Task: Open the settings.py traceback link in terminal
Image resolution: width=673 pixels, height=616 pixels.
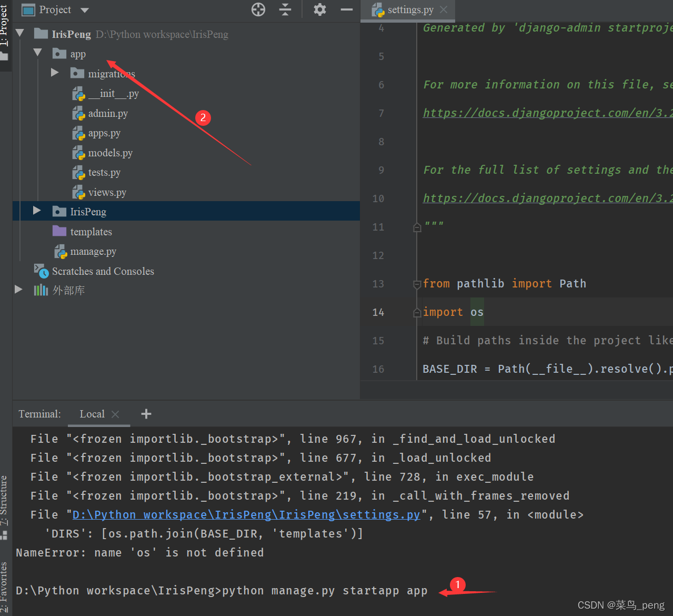Action: pyautogui.click(x=246, y=514)
